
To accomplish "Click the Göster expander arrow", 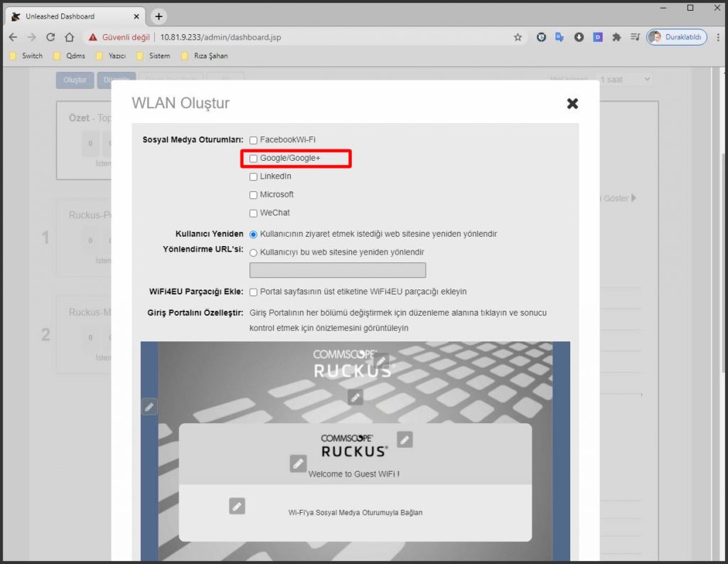I will 633,198.
